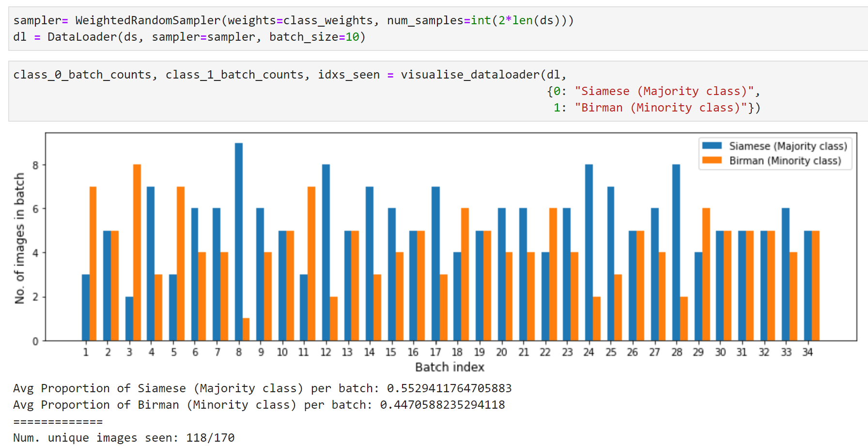Select the "Siamese (Majority class)" legend label

click(788, 146)
